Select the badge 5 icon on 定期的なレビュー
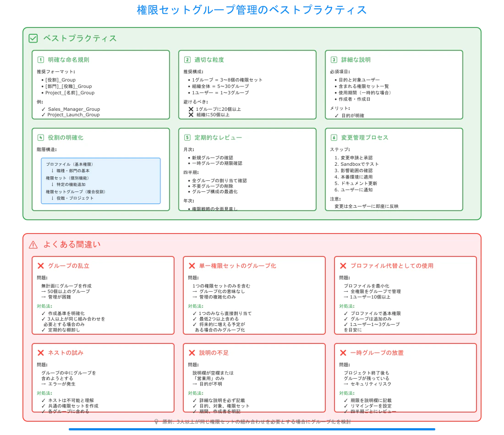Screen dimensions: 504x435 coord(187,137)
